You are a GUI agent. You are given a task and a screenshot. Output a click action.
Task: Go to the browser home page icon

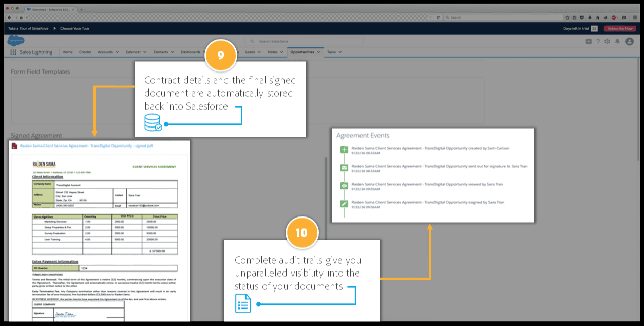tap(597, 17)
